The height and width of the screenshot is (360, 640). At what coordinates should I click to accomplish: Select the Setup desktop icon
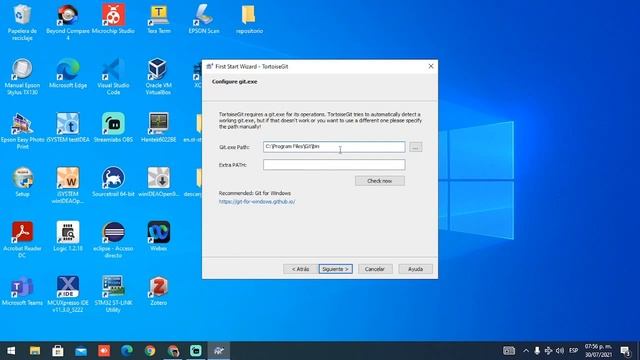coord(22,182)
